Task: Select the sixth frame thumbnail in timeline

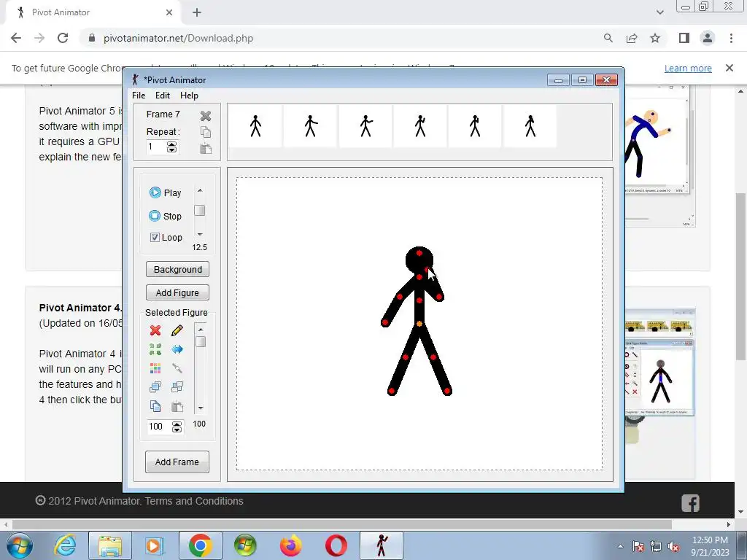Action: (530, 126)
